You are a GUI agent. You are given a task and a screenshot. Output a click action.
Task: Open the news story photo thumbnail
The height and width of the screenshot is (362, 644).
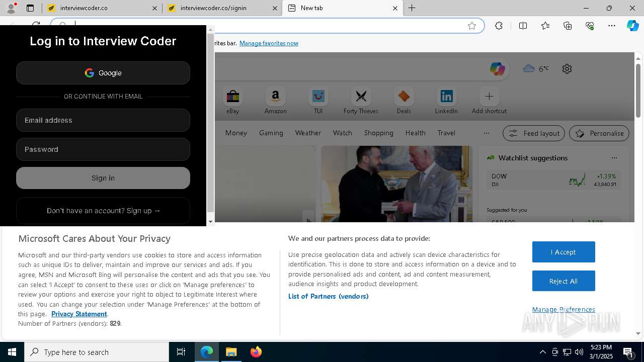click(397, 184)
